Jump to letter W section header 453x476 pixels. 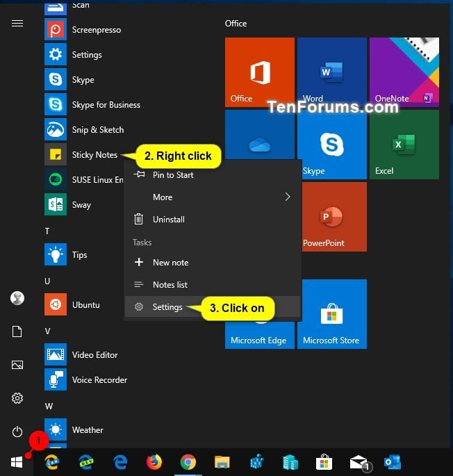click(x=49, y=407)
